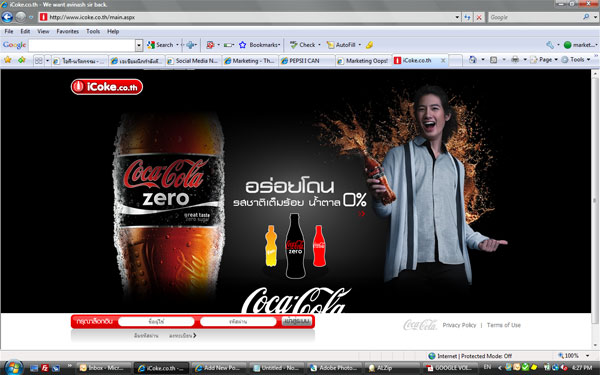
Task: Open Favorites Center star icon
Action: [x=7, y=60]
